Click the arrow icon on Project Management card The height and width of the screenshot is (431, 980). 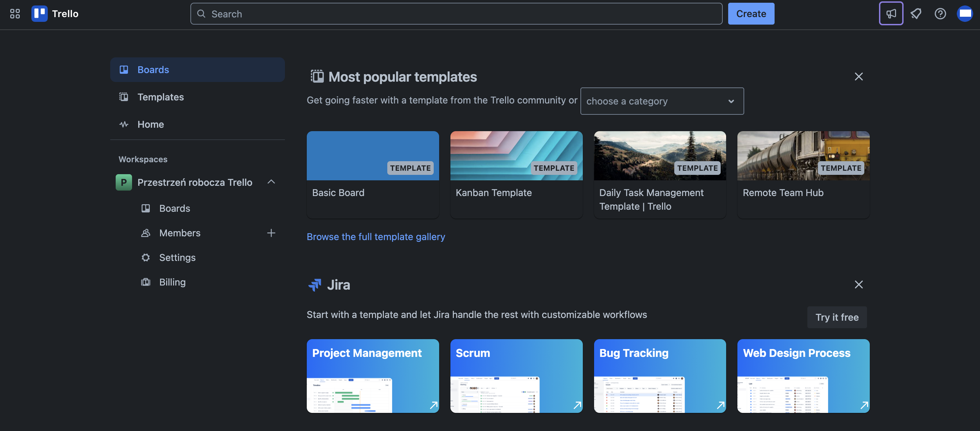click(x=434, y=405)
